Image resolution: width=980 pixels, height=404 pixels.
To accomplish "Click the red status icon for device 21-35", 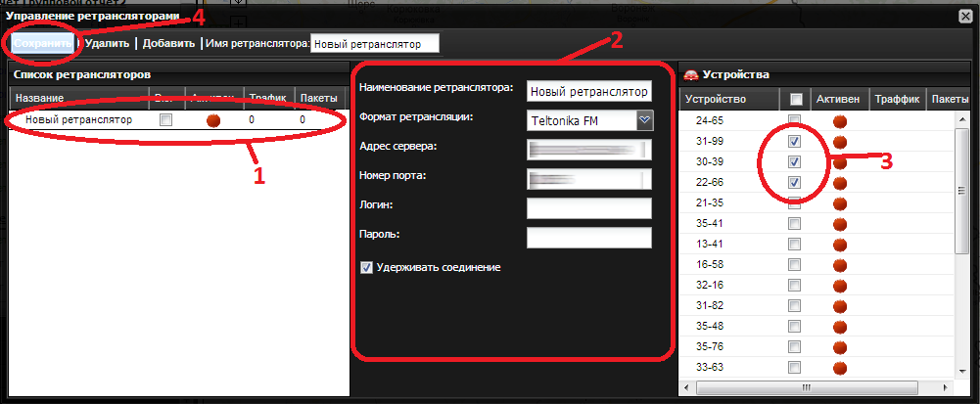I will pos(839,203).
